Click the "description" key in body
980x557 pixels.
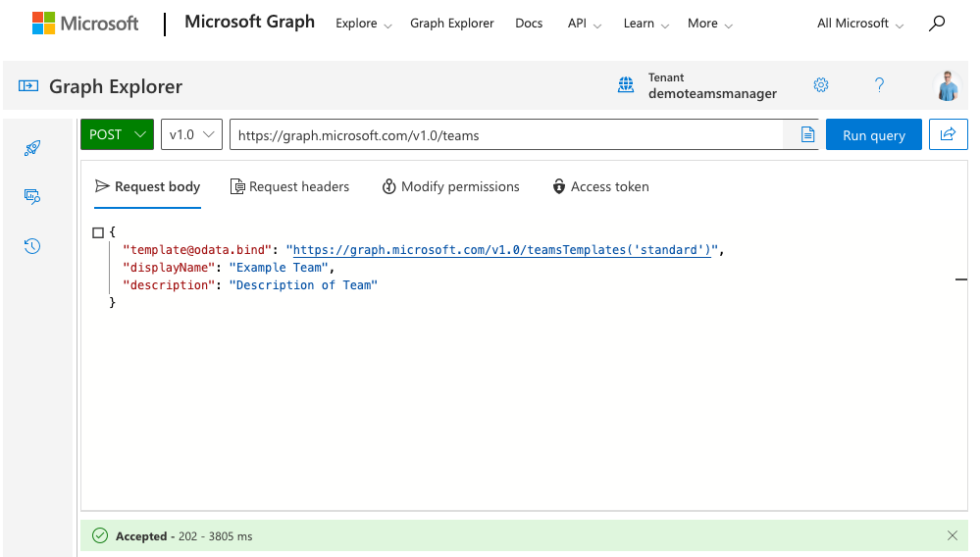[x=169, y=284]
